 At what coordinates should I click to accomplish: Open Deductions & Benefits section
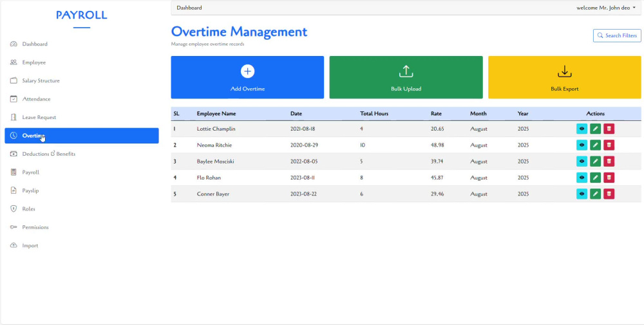(x=81, y=154)
